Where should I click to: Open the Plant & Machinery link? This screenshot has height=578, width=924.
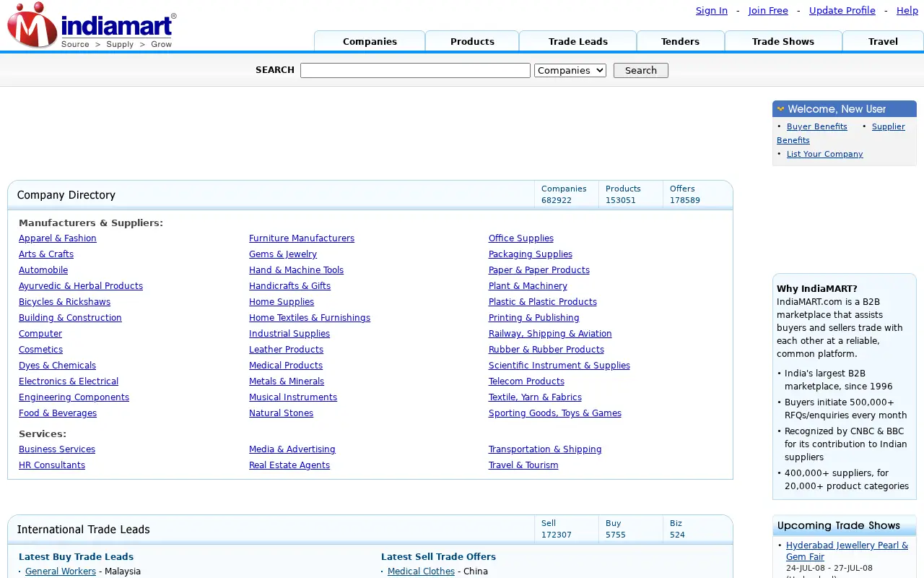click(x=528, y=286)
